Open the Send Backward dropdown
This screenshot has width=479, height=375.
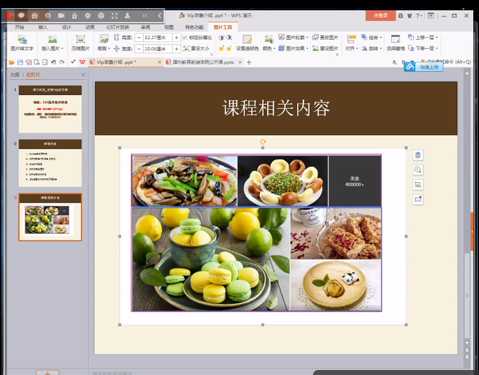(423, 48)
